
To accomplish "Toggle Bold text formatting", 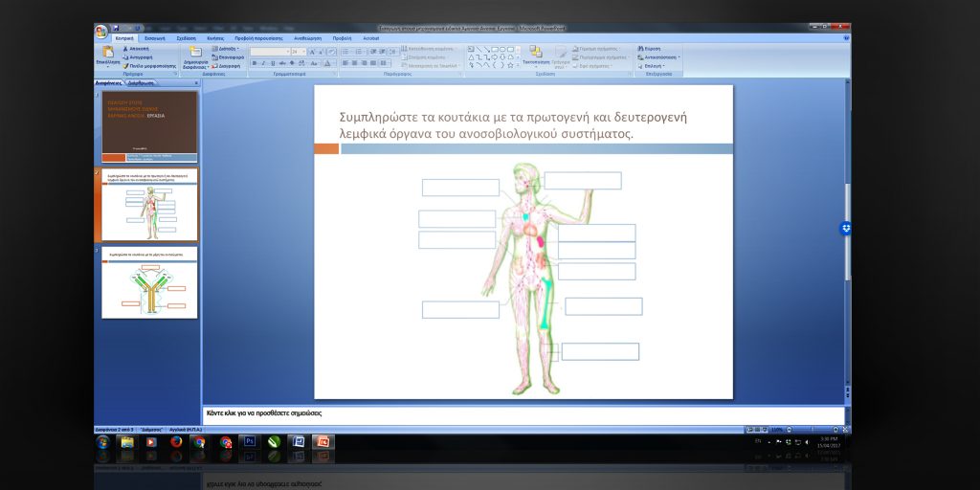I will (x=255, y=63).
